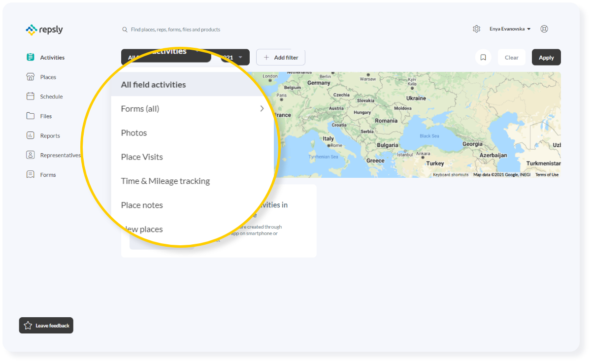The image size is (592, 364).
Task: Click the plus icon in Add filter
Action: 266,58
